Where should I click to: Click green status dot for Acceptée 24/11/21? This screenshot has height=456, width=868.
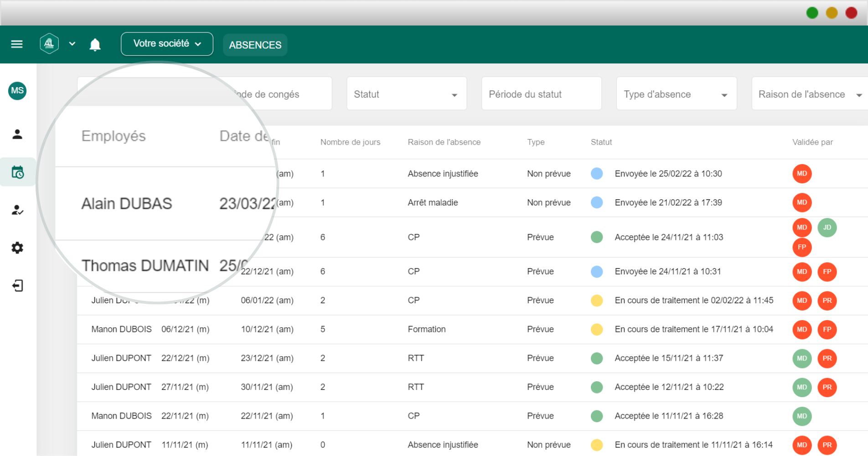click(x=597, y=237)
